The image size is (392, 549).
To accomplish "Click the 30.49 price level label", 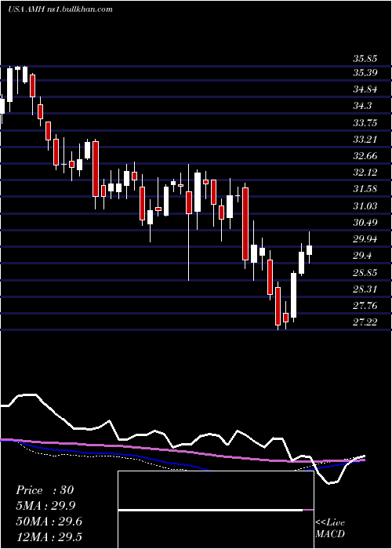I will tap(365, 222).
